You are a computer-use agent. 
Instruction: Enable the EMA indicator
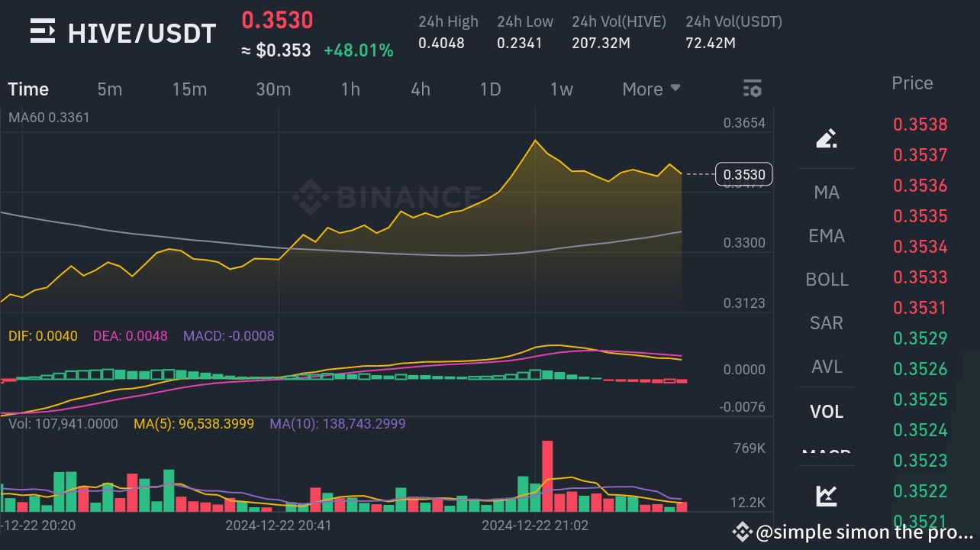827,236
